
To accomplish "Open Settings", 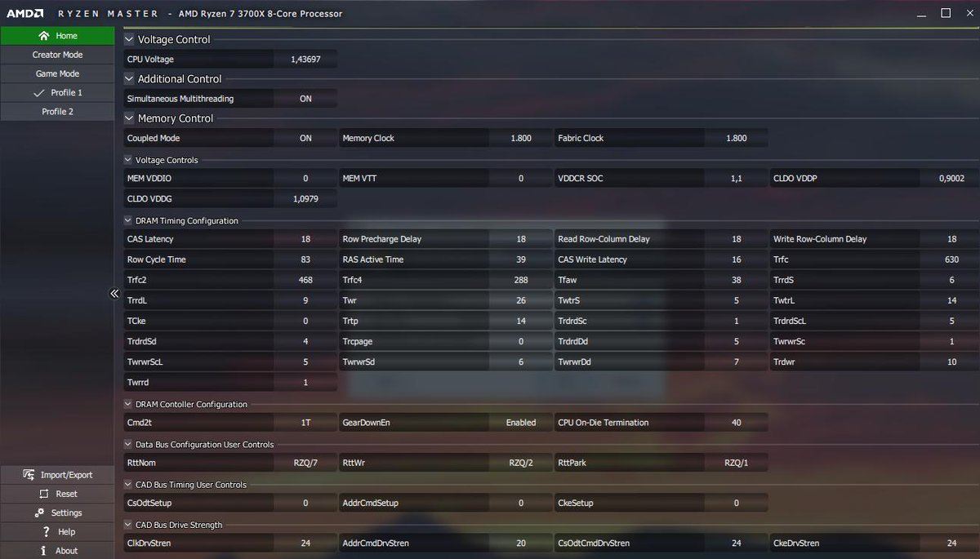I will pyautogui.click(x=57, y=512).
